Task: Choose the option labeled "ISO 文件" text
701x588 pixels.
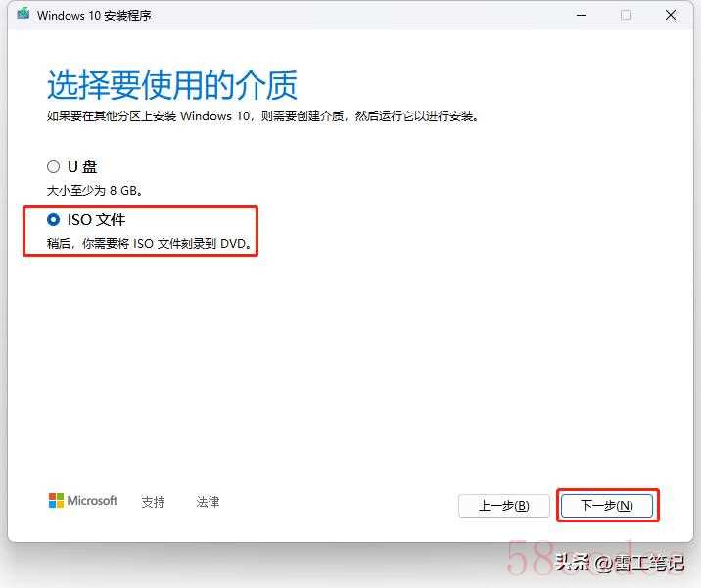Action: coord(97,219)
